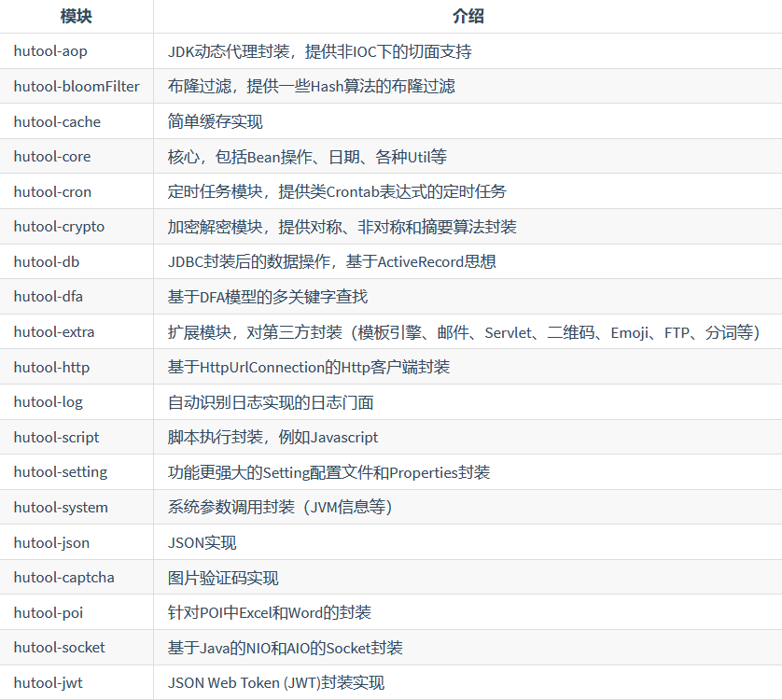The height and width of the screenshot is (700, 782).
Task: Open the hutool-socket module link
Action: click(x=58, y=647)
